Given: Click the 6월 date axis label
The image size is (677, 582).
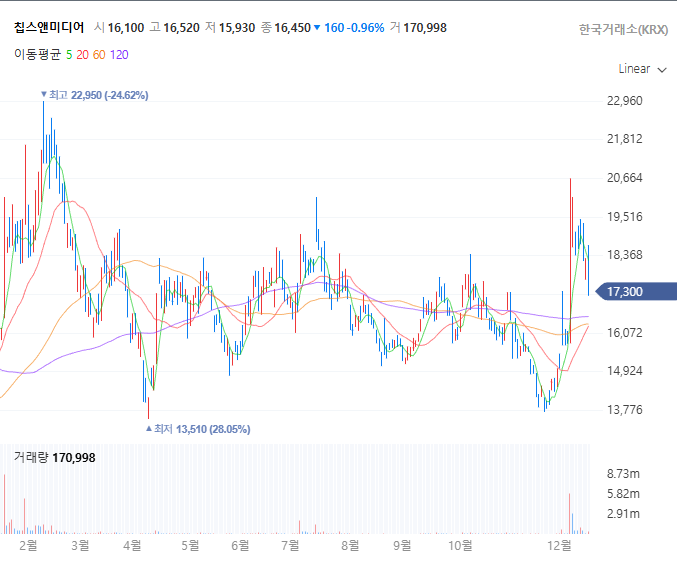Looking at the screenshot, I should pos(240,545).
